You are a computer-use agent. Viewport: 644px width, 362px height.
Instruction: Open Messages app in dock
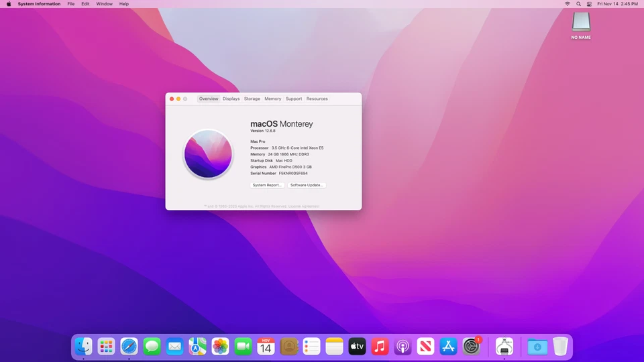tap(152, 347)
